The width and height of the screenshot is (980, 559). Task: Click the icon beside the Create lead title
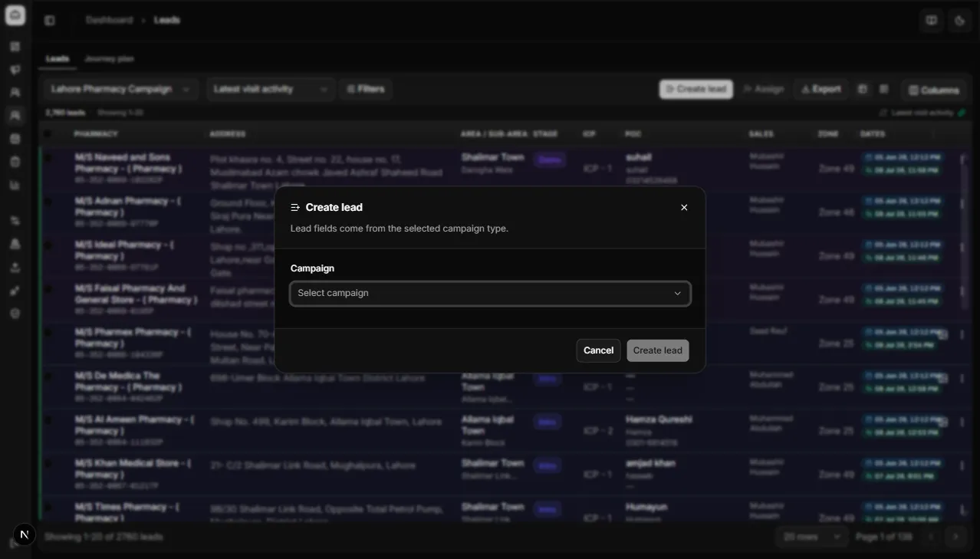(x=295, y=208)
